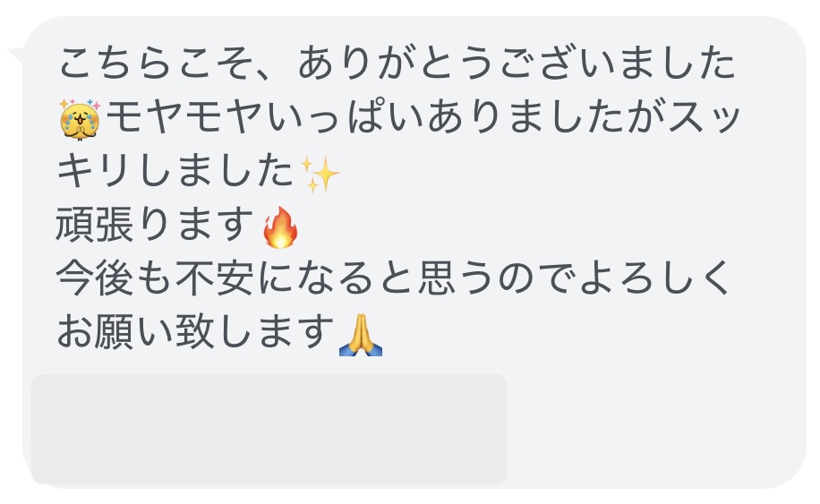Click the word 不安 in the message
This screenshot has width=820, height=504.
pyautogui.click(x=215, y=279)
